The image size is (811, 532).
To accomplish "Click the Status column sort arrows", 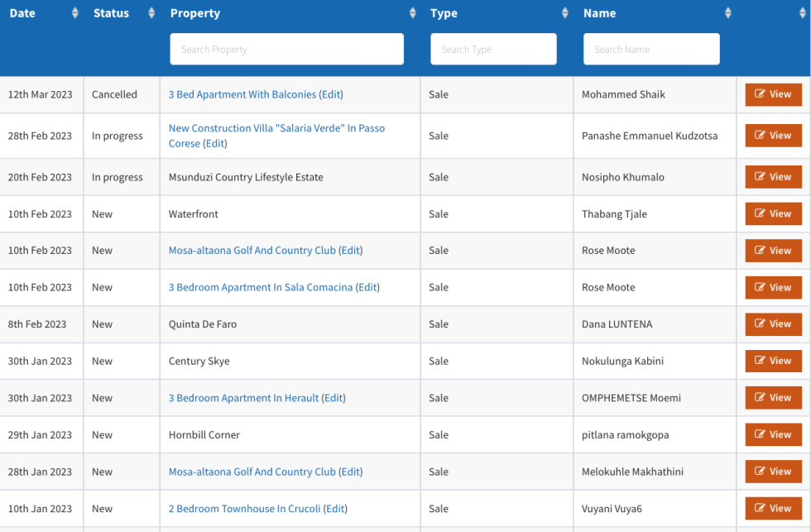I will 151,13.
